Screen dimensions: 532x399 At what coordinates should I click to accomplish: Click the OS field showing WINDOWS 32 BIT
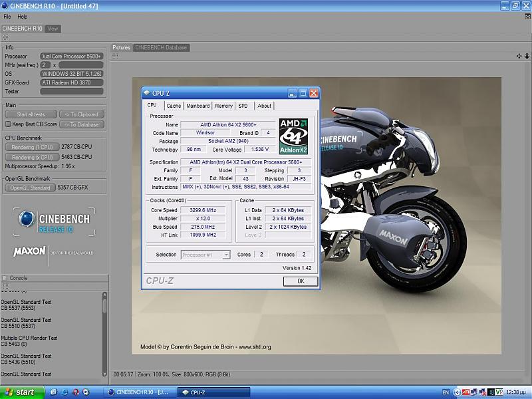coord(72,74)
